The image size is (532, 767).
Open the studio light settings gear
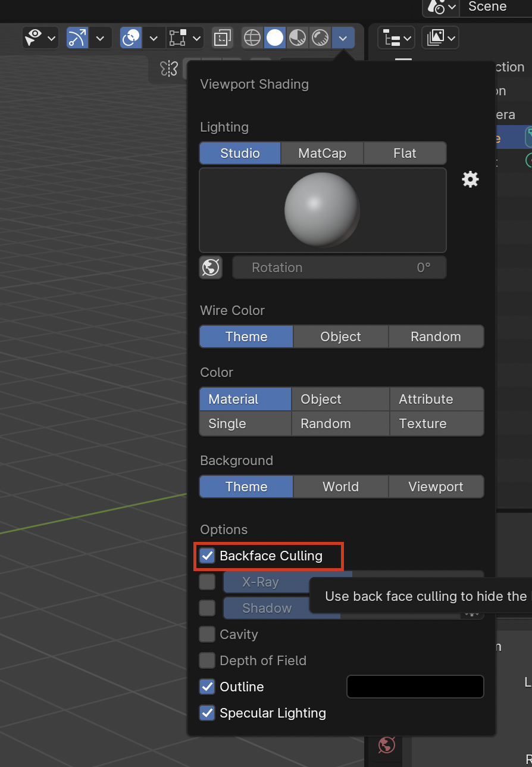click(x=470, y=179)
